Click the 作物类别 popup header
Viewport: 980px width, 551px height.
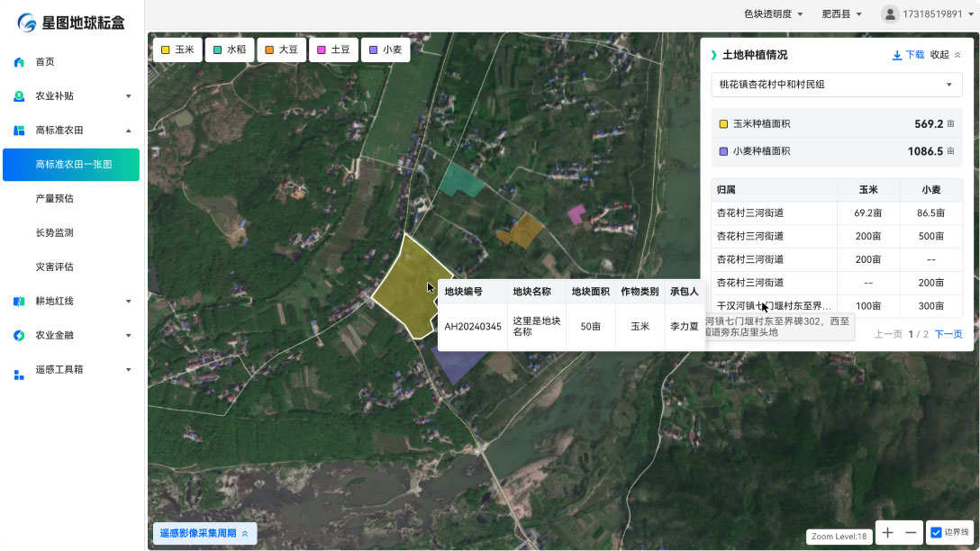click(640, 292)
